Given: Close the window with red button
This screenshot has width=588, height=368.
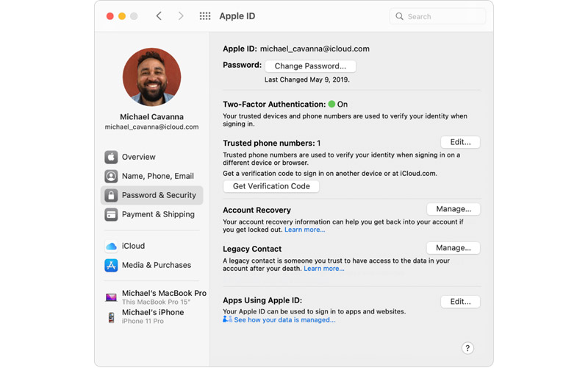Looking at the screenshot, I should pyautogui.click(x=110, y=16).
